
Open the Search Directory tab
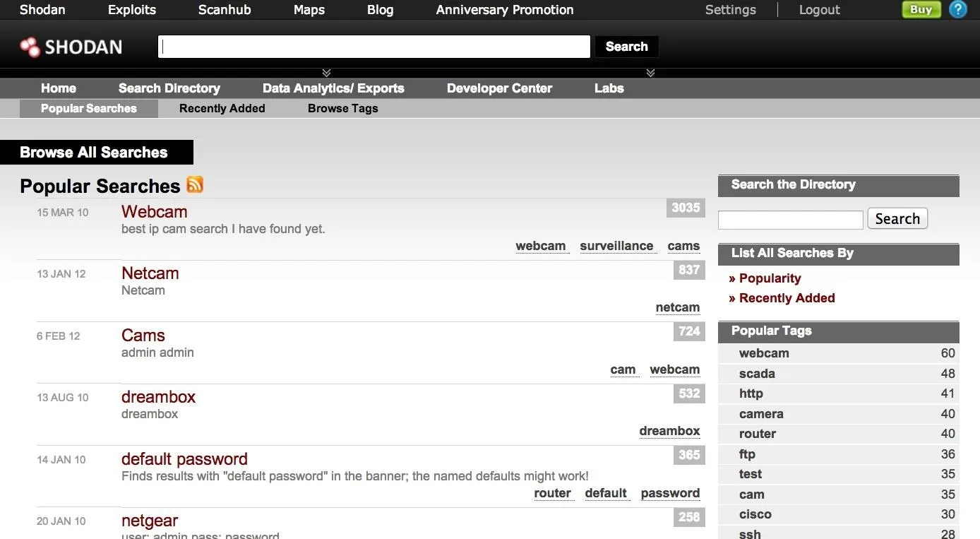pyautogui.click(x=169, y=88)
